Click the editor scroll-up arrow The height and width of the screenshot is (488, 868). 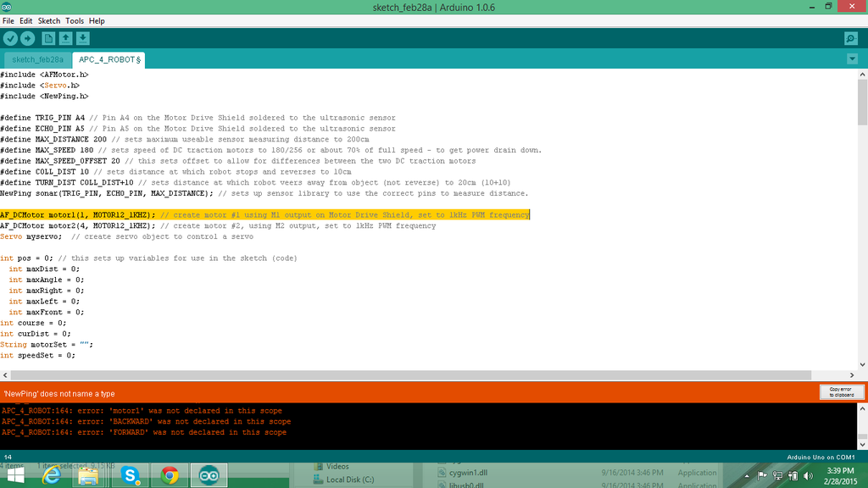pyautogui.click(x=862, y=75)
